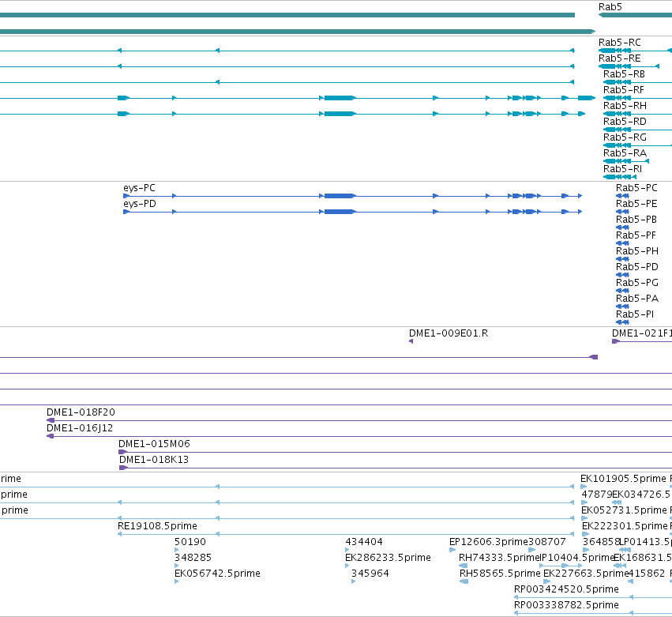
Task: Select feature 345964
Action: click(370, 574)
